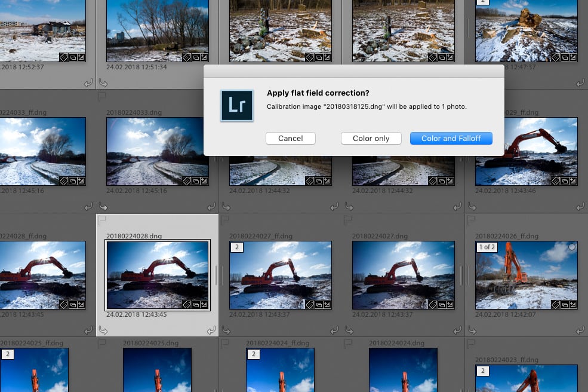Expand the stack badge '2' on 20180224027_ff.dng
Screen dimensions: 588x392
point(236,247)
